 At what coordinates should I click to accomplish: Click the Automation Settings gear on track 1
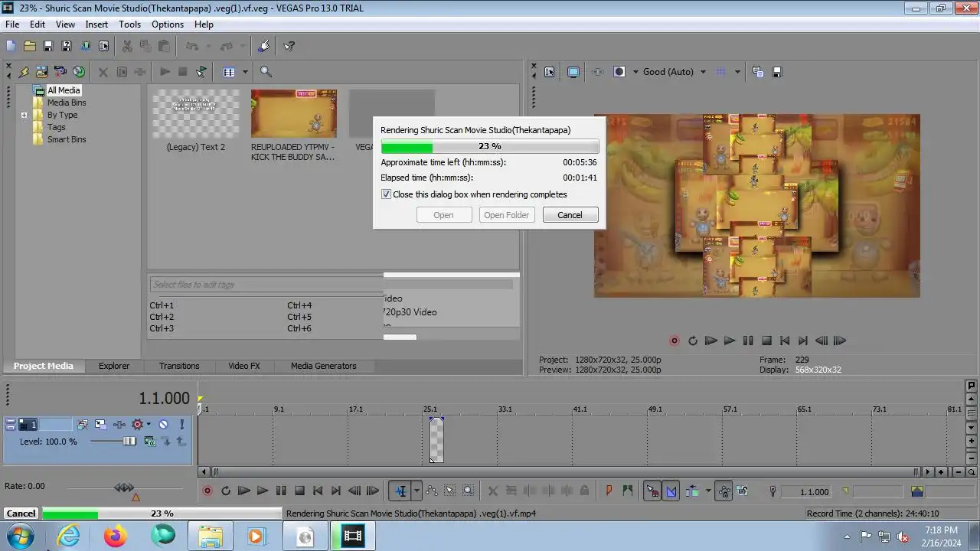coord(138,424)
